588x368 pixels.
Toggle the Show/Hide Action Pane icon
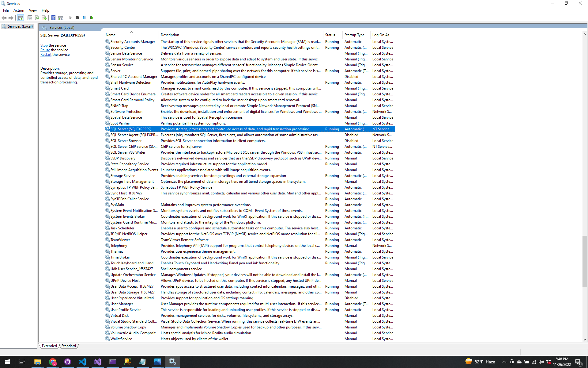click(x=61, y=18)
